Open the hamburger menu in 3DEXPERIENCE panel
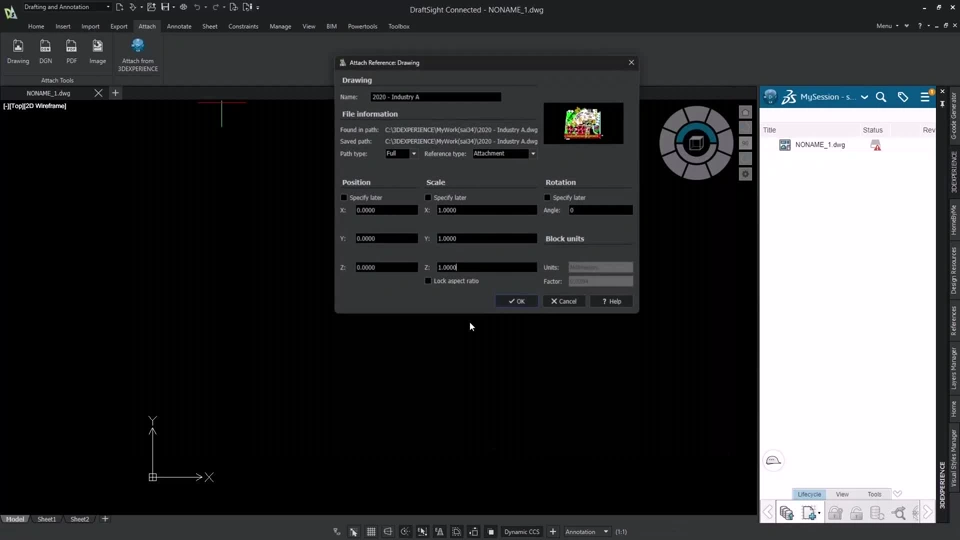Screen dimensions: 960x540 [925, 97]
